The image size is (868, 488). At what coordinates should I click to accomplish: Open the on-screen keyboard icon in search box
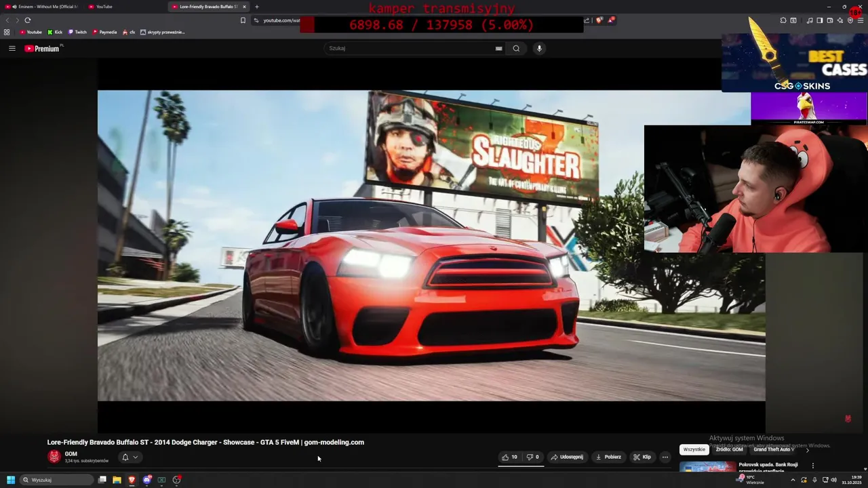click(498, 48)
